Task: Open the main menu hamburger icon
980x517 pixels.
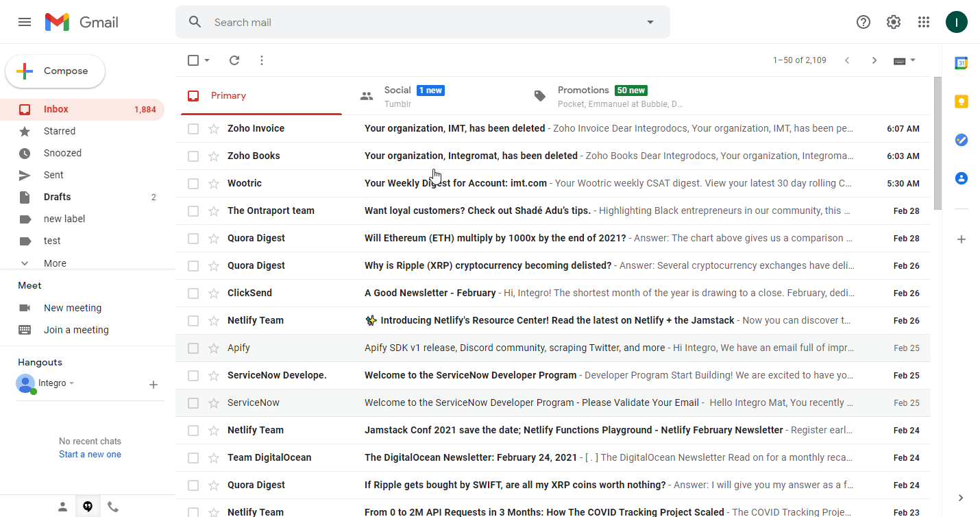Action: click(x=25, y=22)
